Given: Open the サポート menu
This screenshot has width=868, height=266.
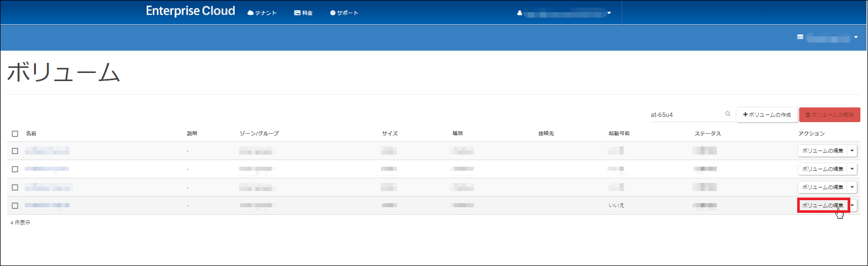Looking at the screenshot, I should coord(344,13).
